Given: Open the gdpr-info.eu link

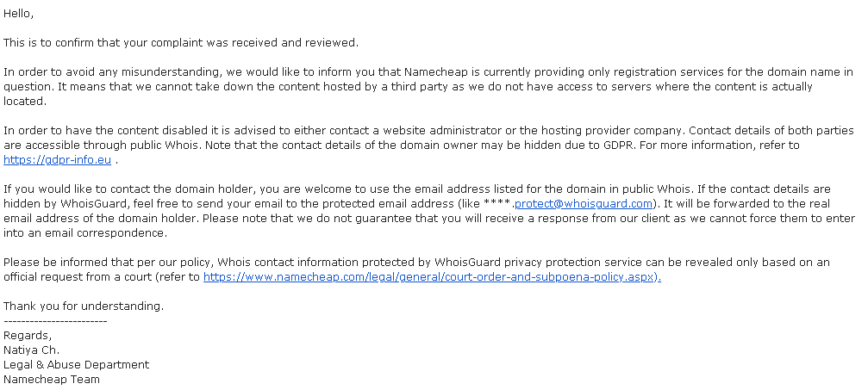Looking at the screenshot, I should (x=57, y=160).
